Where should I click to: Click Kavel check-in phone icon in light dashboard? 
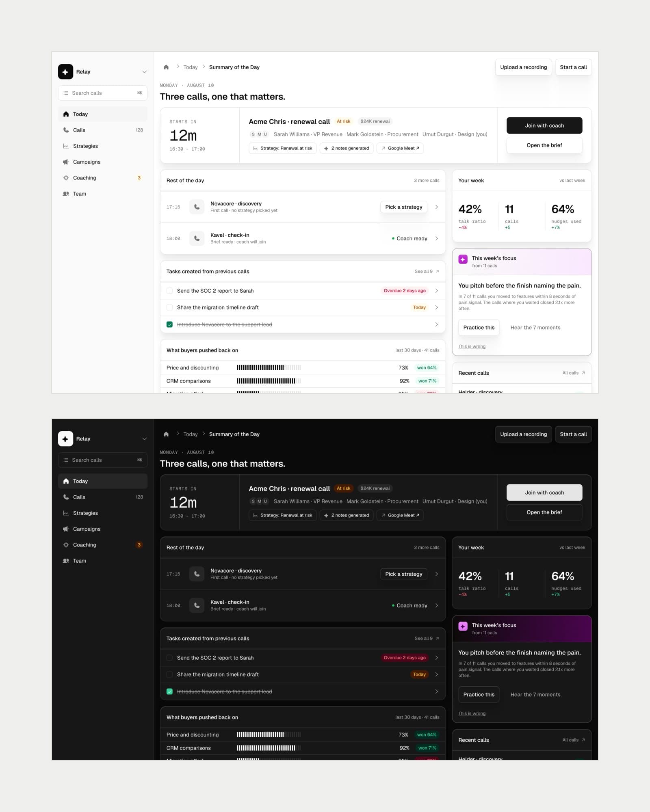click(x=197, y=238)
